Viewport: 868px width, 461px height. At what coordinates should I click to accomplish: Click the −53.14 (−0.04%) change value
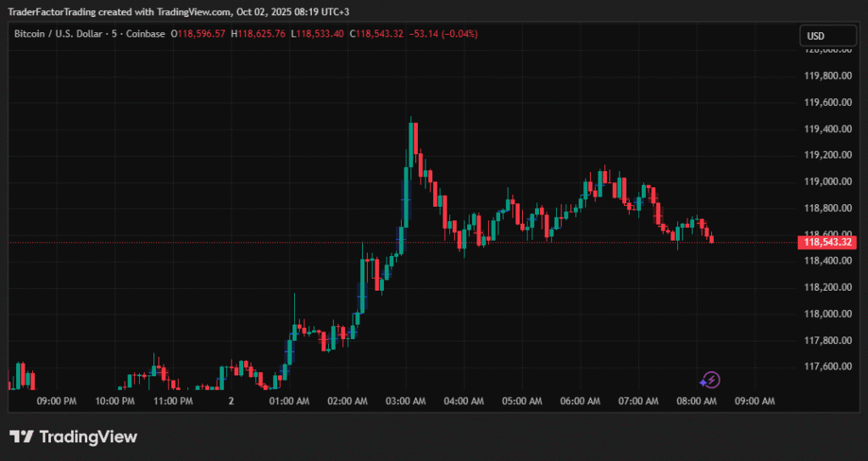(443, 34)
